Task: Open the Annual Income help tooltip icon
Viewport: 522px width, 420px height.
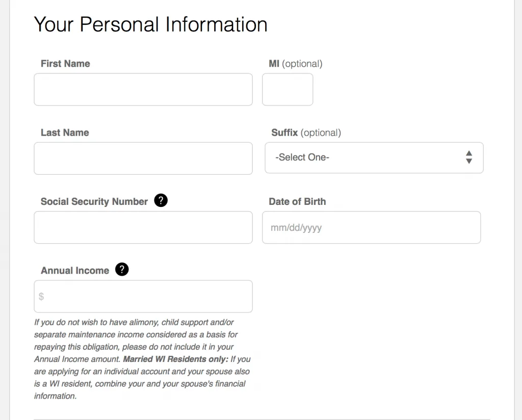Action: pos(122,270)
